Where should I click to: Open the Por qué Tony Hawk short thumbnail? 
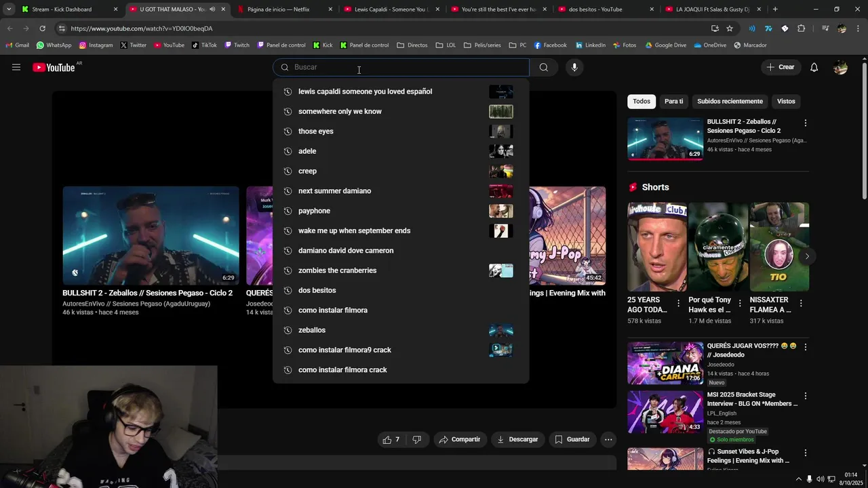click(718, 247)
